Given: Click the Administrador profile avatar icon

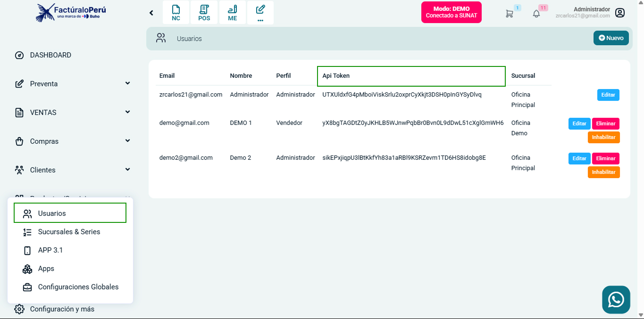Looking at the screenshot, I should point(620,13).
